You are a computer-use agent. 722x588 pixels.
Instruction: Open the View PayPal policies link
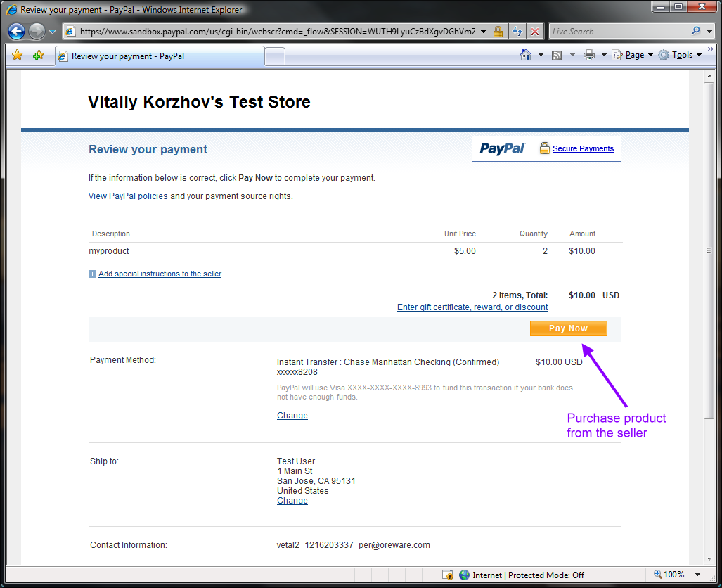pos(128,196)
